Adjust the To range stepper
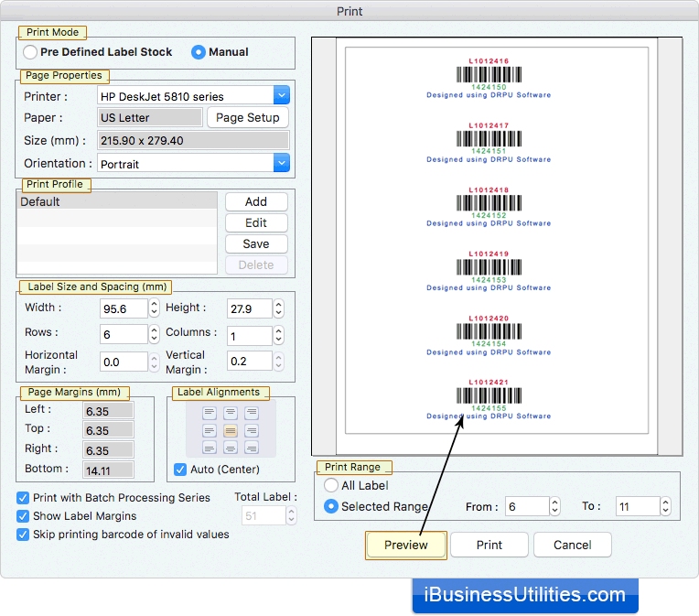699x616 pixels. click(665, 506)
